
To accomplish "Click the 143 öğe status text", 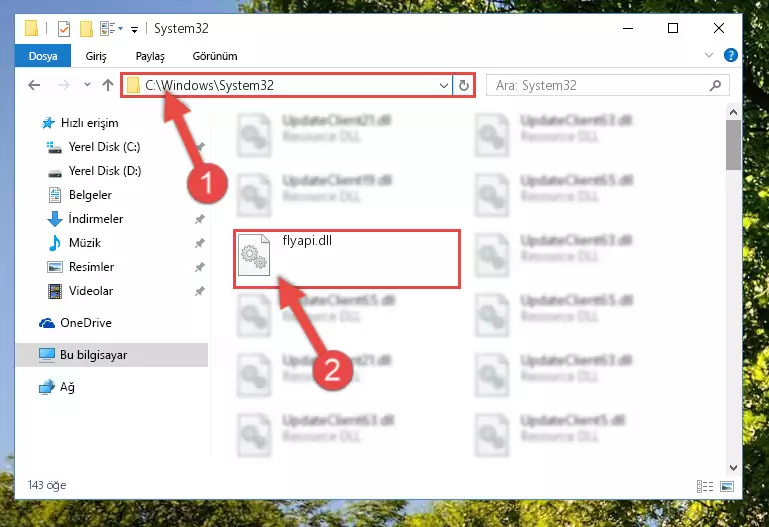I will 47,485.
